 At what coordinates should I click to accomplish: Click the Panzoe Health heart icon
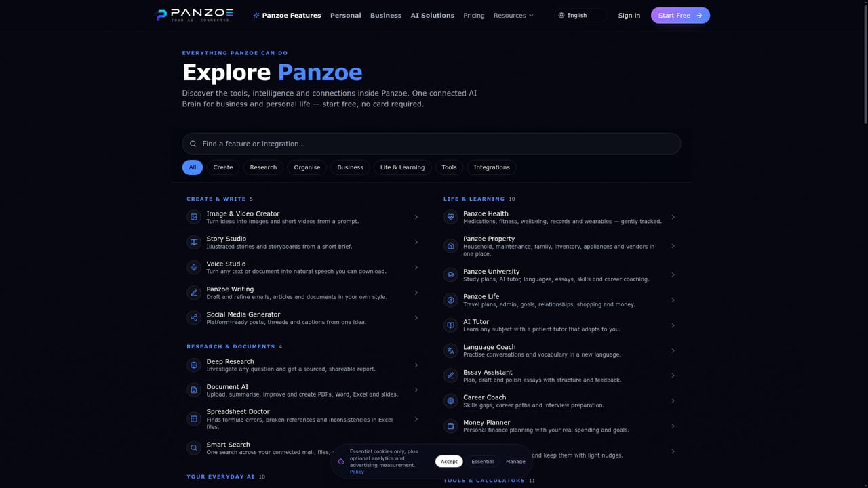coord(450,217)
